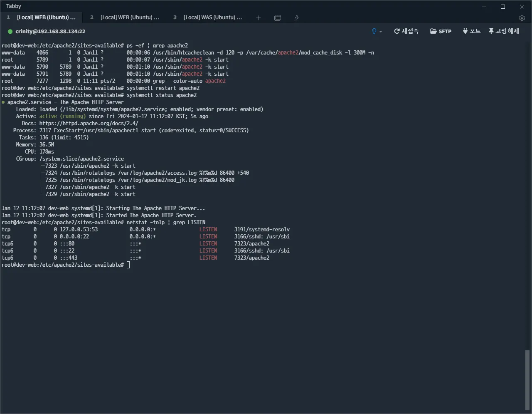Open the SFTP file browser

pyautogui.click(x=441, y=31)
